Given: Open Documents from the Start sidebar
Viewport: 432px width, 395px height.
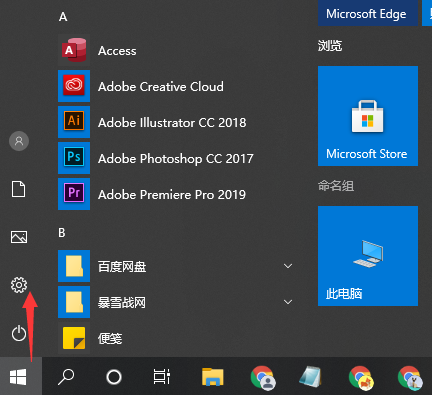Looking at the screenshot, I should (x=19, y=189).
